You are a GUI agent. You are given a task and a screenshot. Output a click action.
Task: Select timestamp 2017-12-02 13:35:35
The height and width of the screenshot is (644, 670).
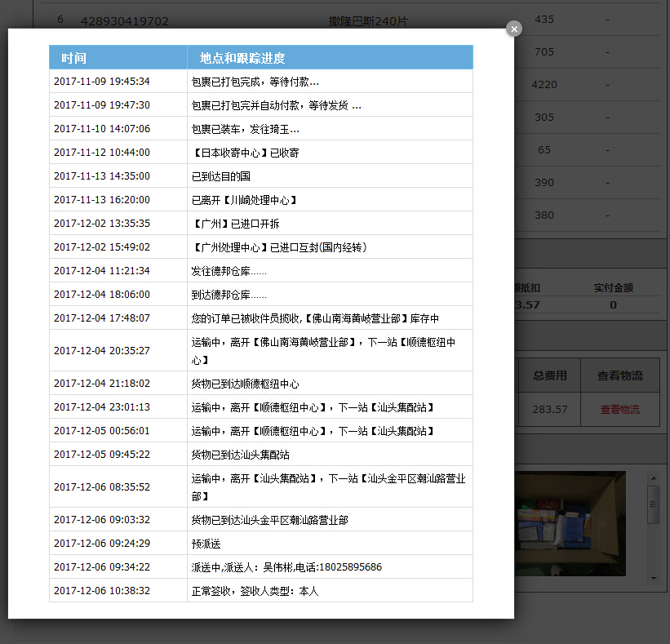tap(102, 223)
